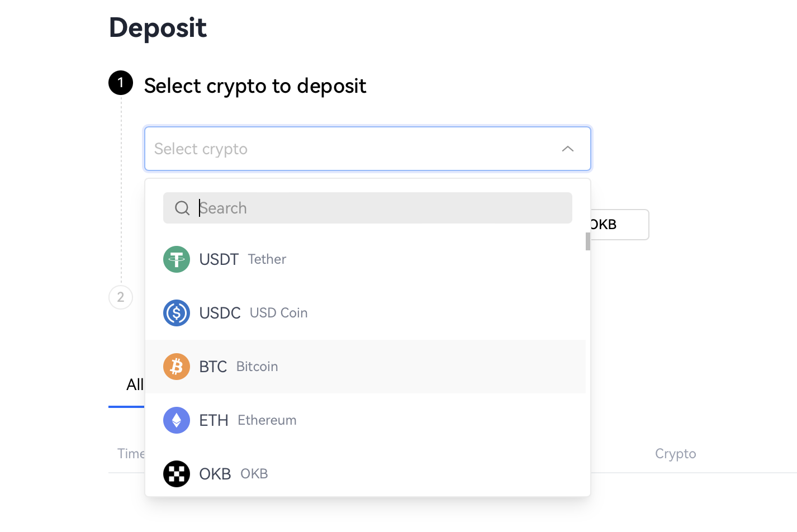
Task: Click the Deposit page heading
Action: 158,28
